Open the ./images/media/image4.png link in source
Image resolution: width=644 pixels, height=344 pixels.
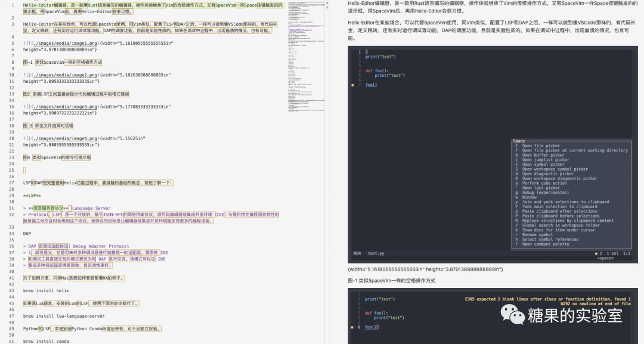tap(66, 138)
